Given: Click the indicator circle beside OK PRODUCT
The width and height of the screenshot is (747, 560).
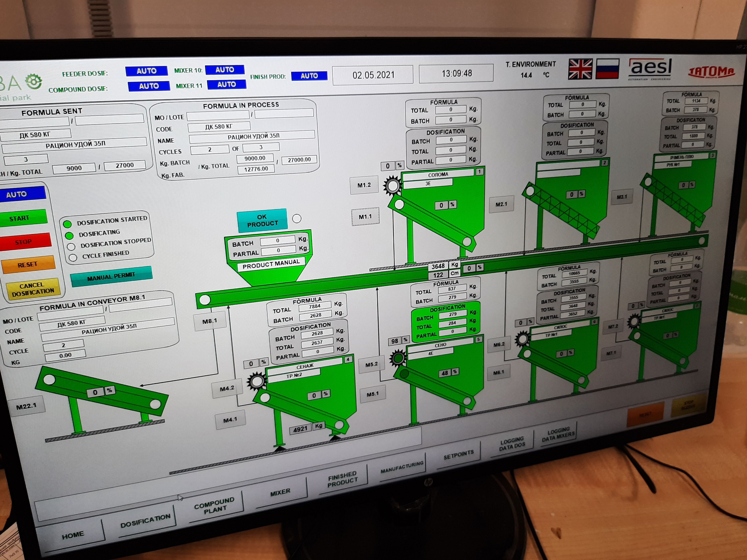Looking at the screenshot, I should click(297, 219).
